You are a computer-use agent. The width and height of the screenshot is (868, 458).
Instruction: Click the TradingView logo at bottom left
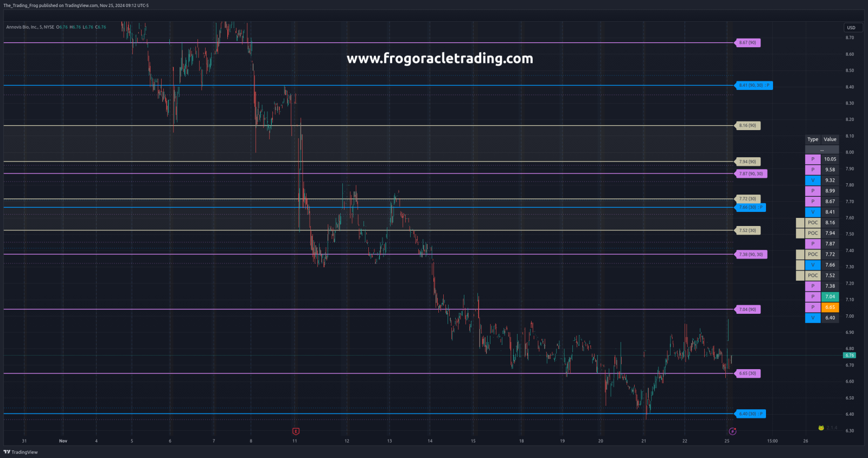[x=21, y=452]
